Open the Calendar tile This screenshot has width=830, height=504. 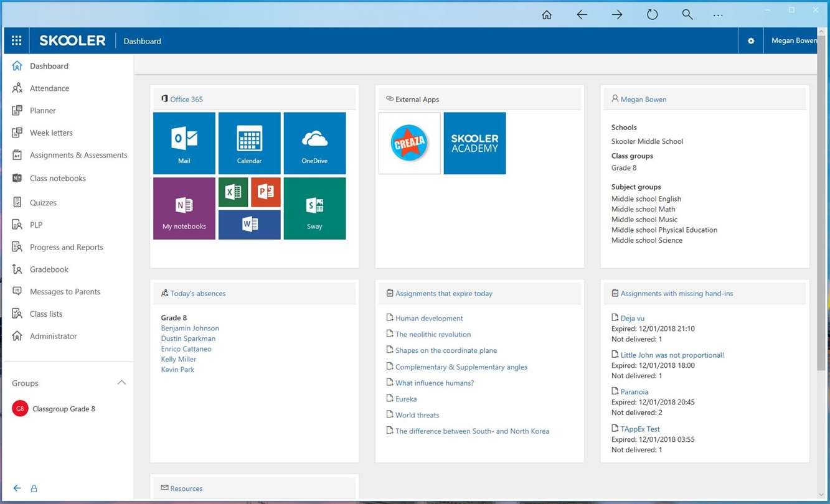click(x=250, y=143)
